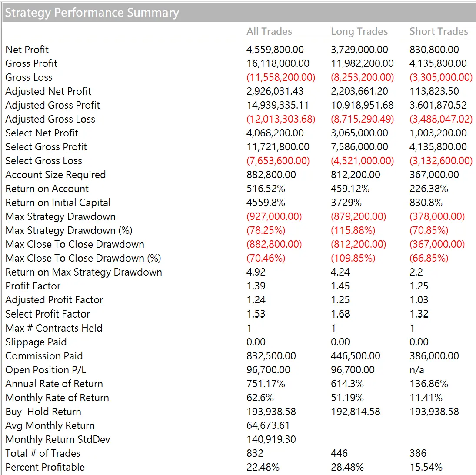Select the All Trades column header
Screen dimensions: 476x475
(269, 31)
